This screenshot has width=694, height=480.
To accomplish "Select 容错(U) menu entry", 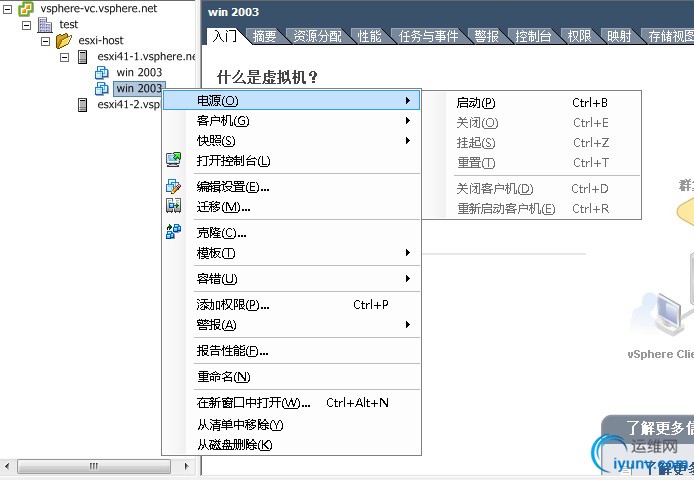I will (292, 279).
